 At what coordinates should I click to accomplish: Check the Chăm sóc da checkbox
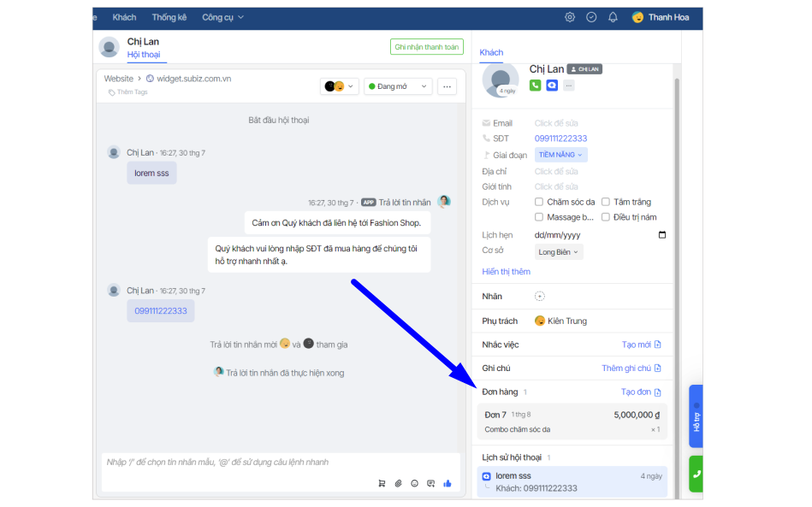539,203
